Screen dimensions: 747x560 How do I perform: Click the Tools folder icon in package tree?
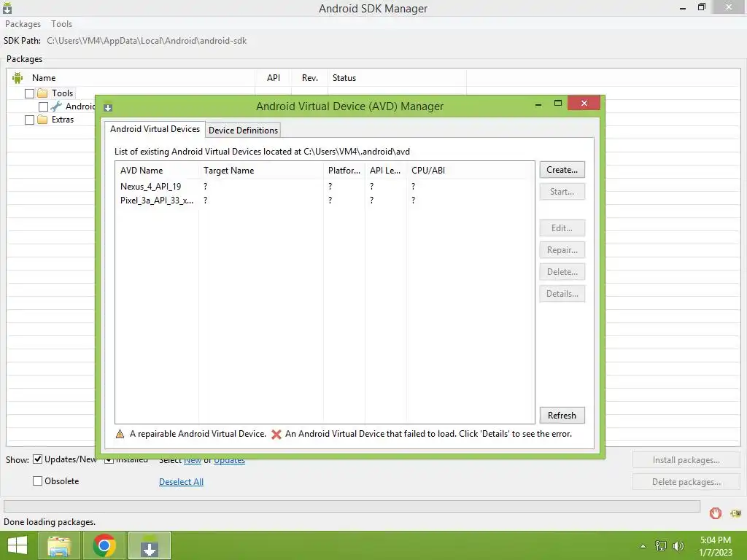point(42,93)
